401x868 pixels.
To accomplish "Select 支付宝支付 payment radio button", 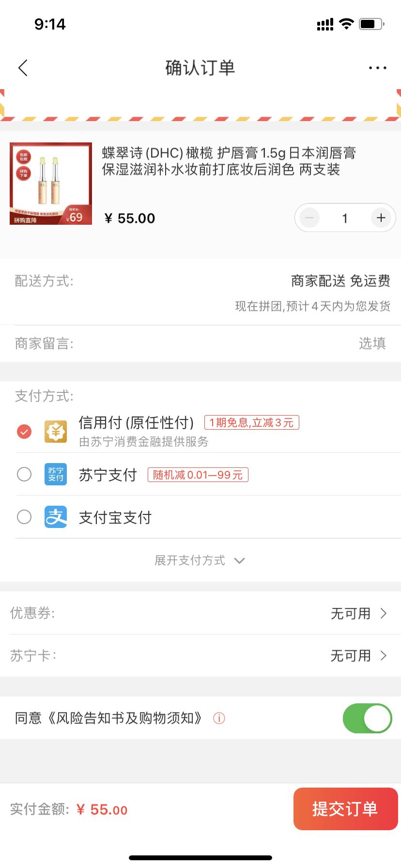I will pos(24,517).
